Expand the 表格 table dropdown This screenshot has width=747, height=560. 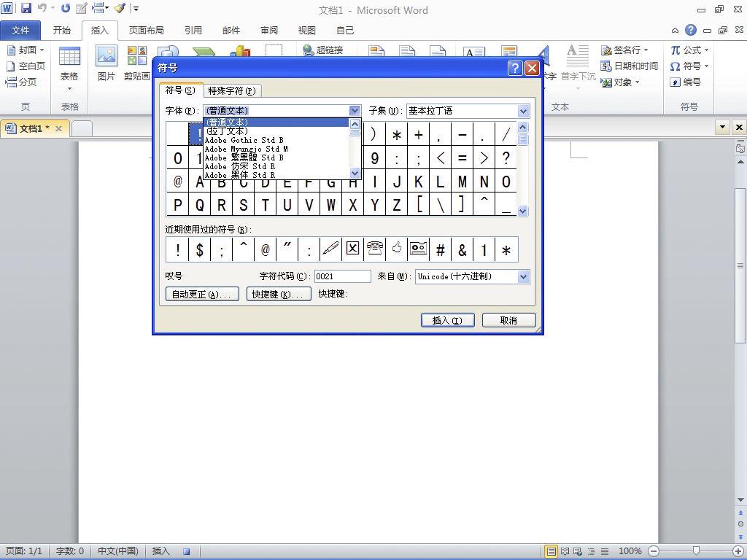pyautogui.click(x=69, y=89)
